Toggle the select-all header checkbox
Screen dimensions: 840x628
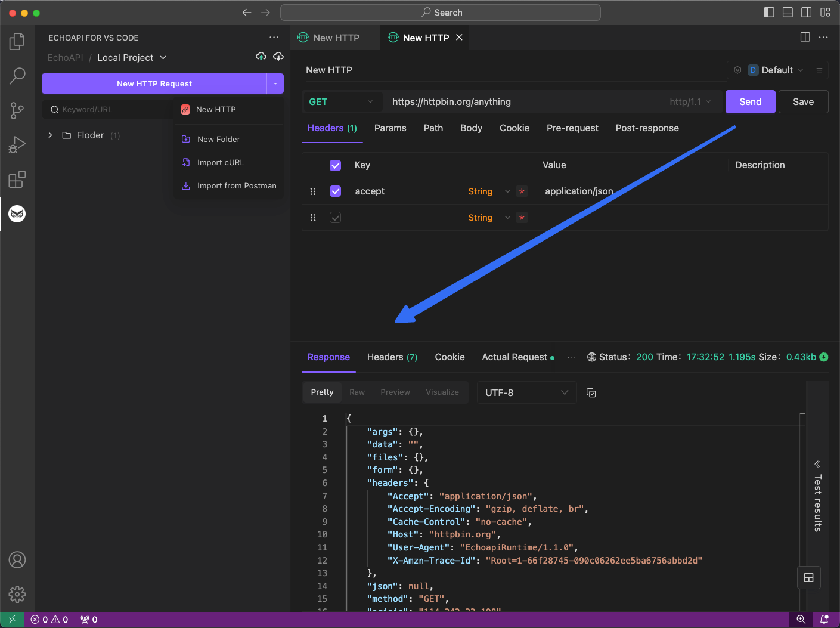pos(335,165)
